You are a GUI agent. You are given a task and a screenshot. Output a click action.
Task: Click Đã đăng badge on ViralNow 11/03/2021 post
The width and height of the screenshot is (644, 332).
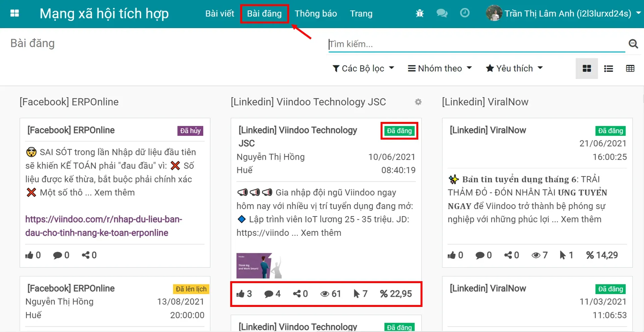click(610, 289)
